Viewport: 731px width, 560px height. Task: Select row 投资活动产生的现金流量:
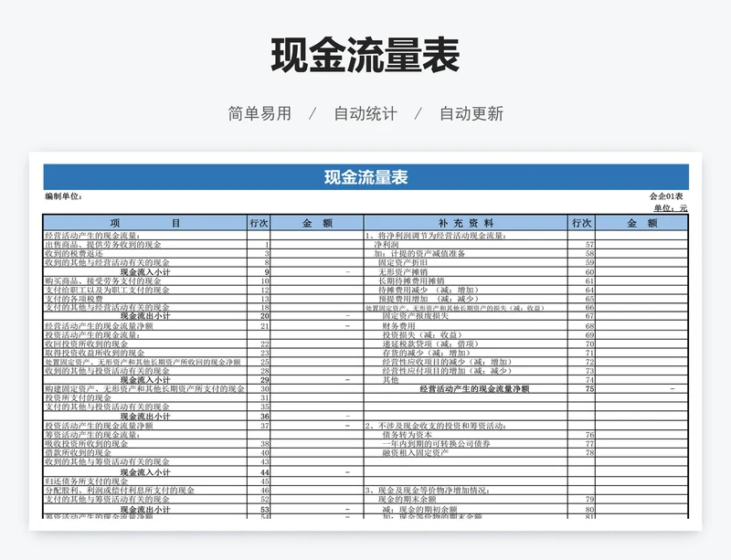[92, 334]
